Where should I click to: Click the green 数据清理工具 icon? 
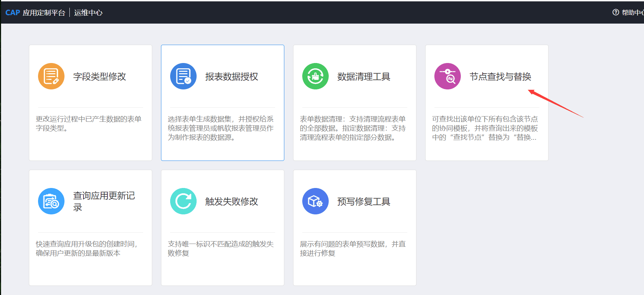315,76
